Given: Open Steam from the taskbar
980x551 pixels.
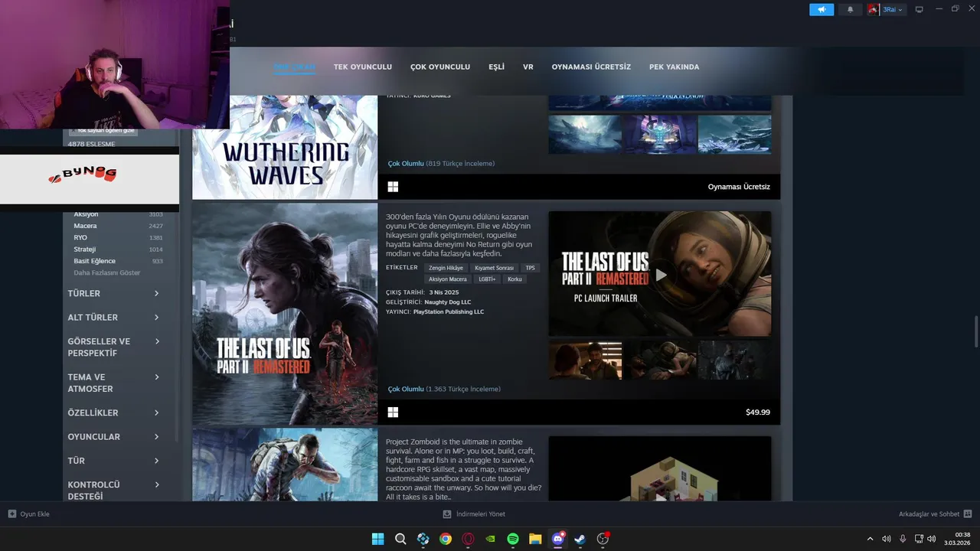Looking at the screenshot, I should coord(580,539).
